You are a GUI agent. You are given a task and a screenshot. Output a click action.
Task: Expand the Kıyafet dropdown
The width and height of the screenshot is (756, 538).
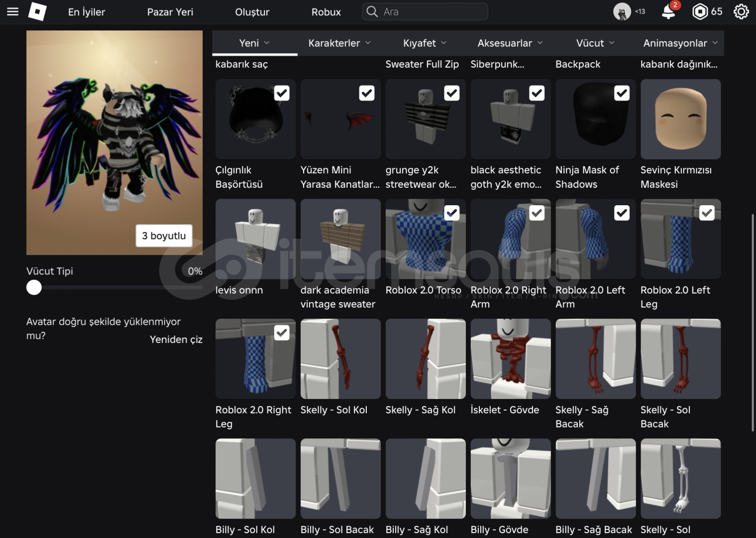[425, 43]
